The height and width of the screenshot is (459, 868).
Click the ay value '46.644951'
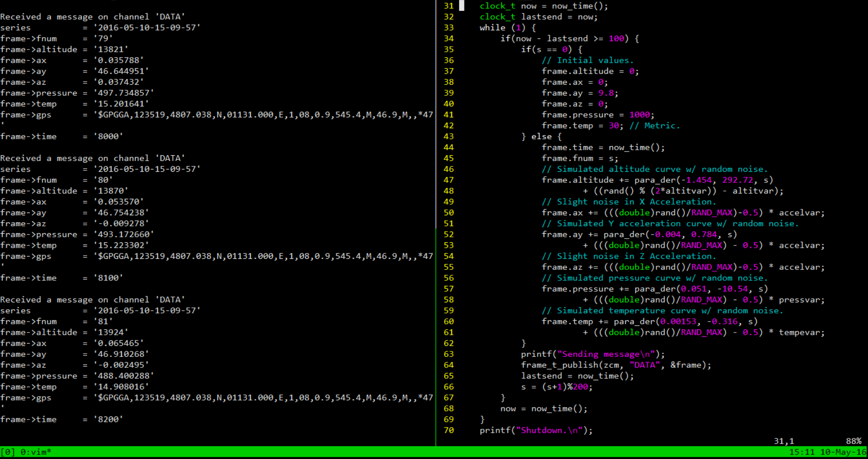pos(121,71)
